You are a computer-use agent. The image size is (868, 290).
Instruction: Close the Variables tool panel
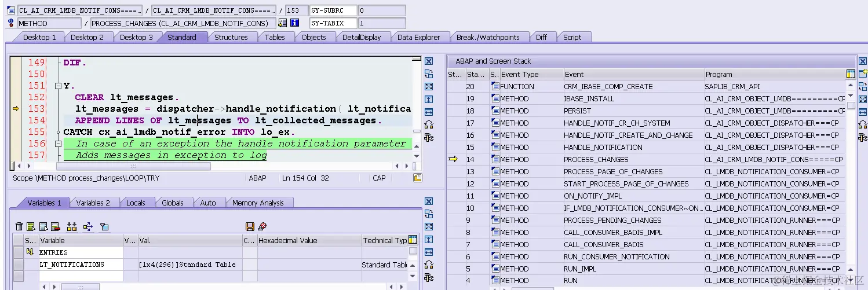click(x=429, y=201)
